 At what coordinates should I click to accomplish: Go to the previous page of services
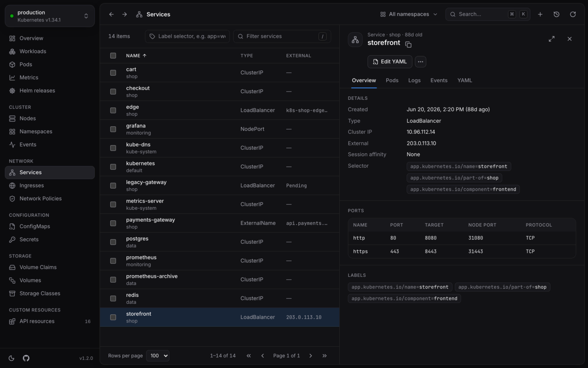click(263, 356)
